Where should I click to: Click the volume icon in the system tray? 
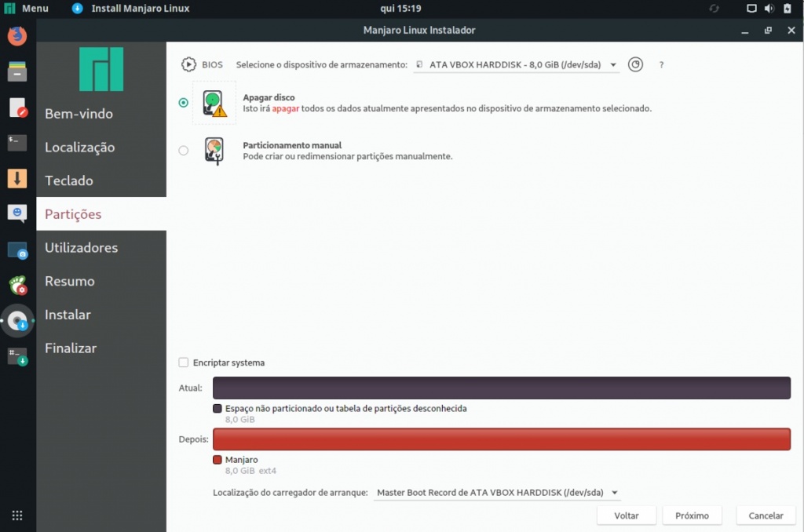pyautogui.click(x=769, y=9)
